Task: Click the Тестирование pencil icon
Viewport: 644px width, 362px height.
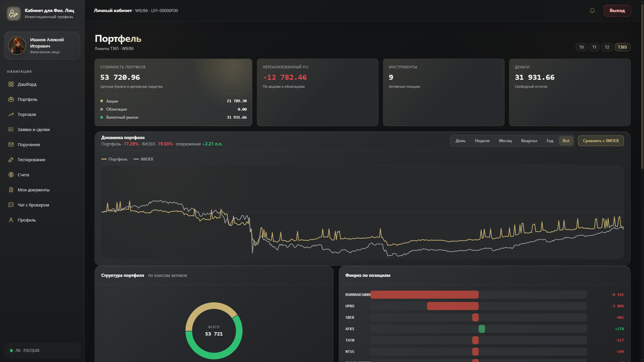Action: 11,160
